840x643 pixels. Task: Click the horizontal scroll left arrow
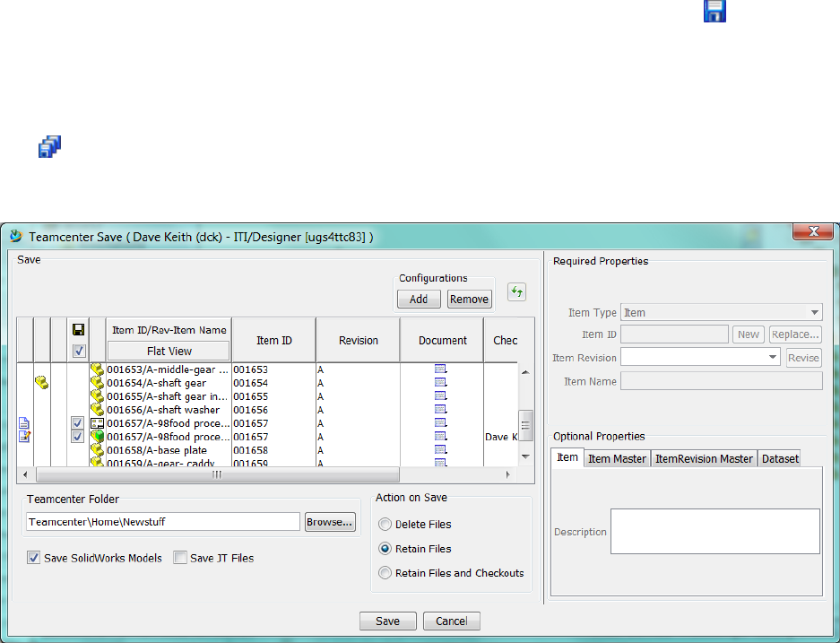coord(25,474)
